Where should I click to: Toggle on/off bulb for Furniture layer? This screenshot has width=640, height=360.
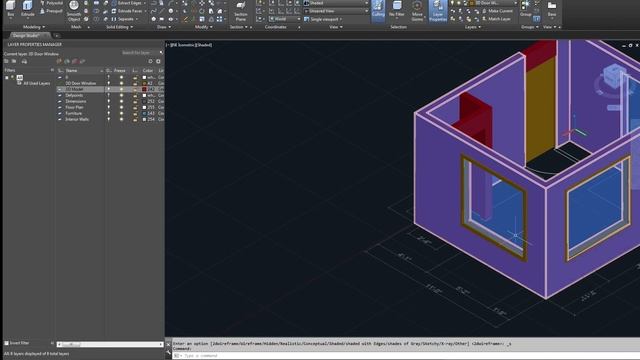click(x=109, y=113)
